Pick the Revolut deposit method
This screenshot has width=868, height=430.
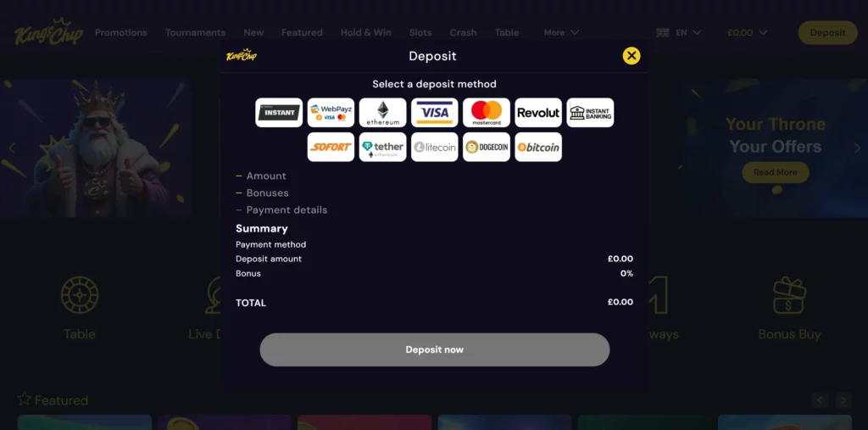538,113
